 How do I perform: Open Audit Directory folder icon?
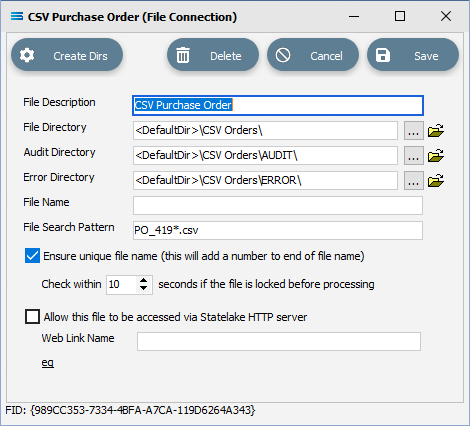436,155
